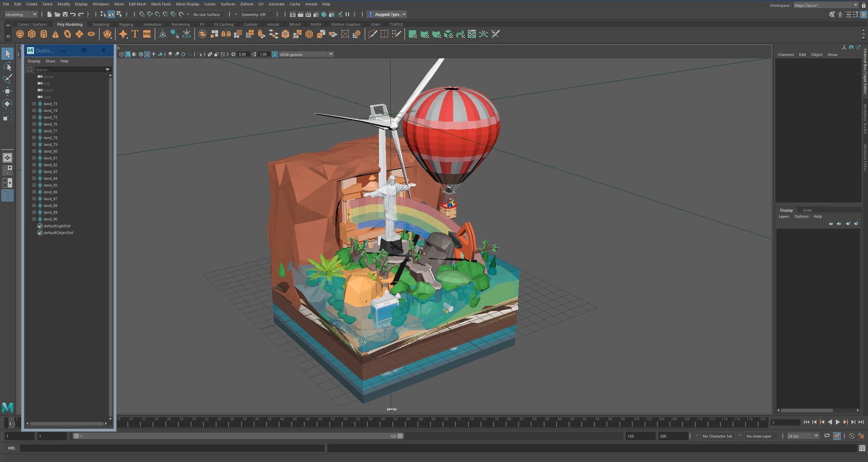Select the Move tool in the toolbox

7,91
